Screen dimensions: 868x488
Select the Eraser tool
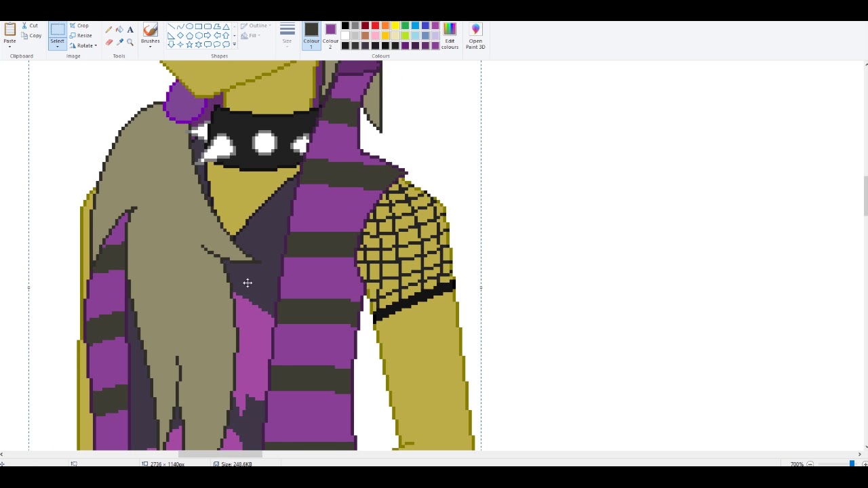tap(108, 42)
